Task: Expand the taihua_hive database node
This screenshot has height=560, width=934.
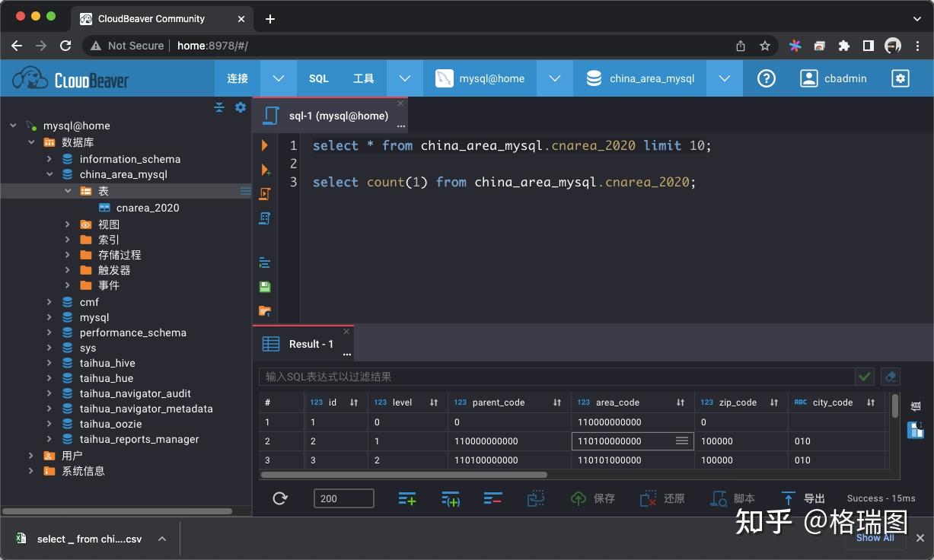Action: 49,363
